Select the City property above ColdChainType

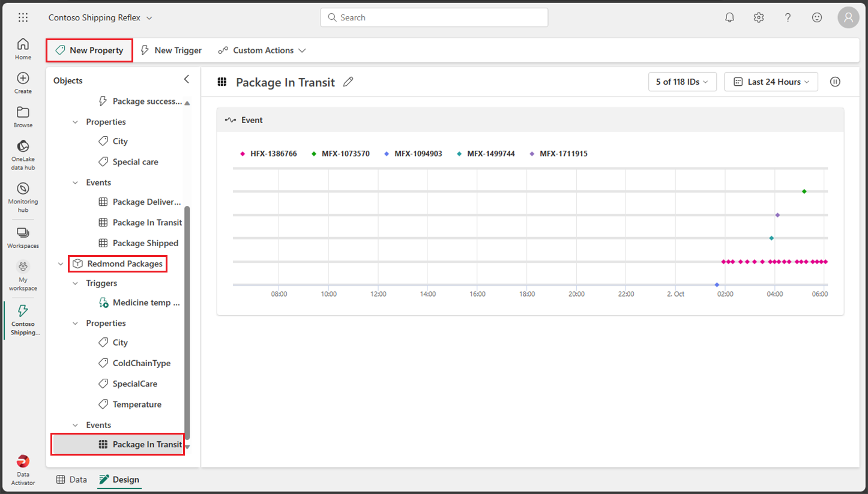(113, 342)
